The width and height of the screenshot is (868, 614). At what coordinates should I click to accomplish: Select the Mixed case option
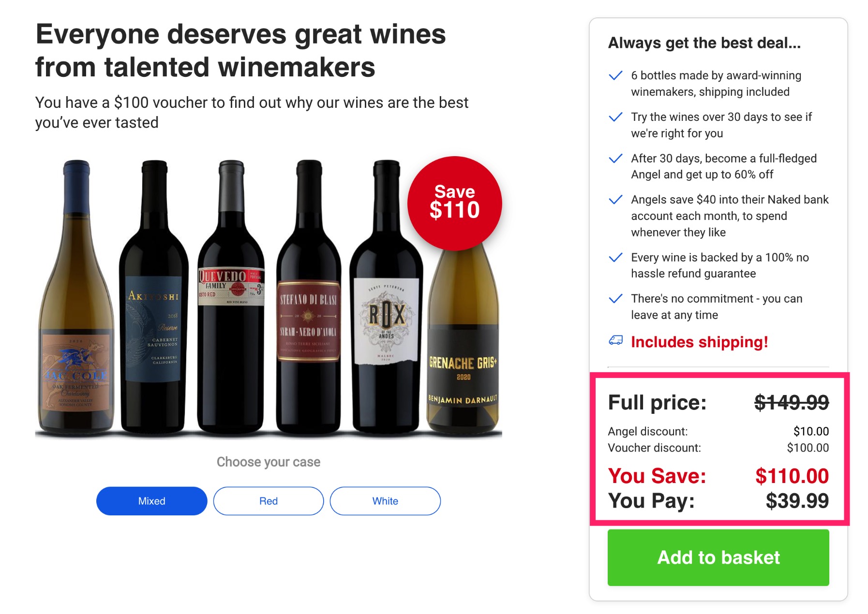[x=151, y=501]
